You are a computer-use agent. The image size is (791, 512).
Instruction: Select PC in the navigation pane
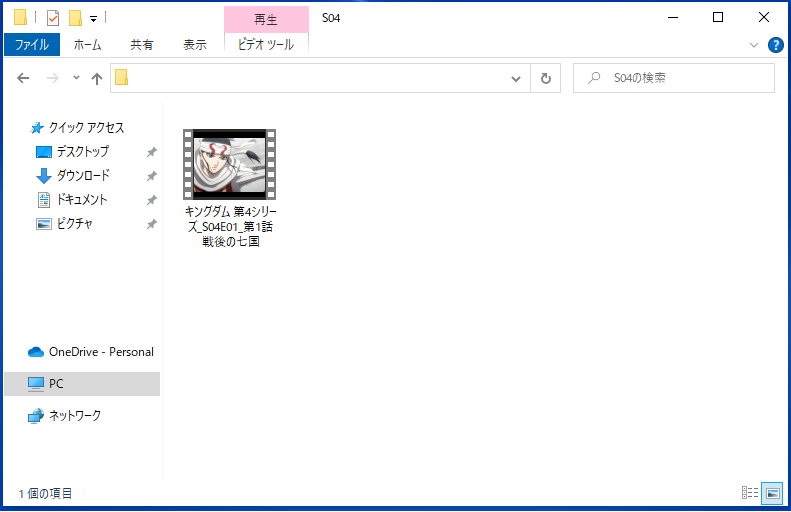pyautogui.click(x=82, y=384)
